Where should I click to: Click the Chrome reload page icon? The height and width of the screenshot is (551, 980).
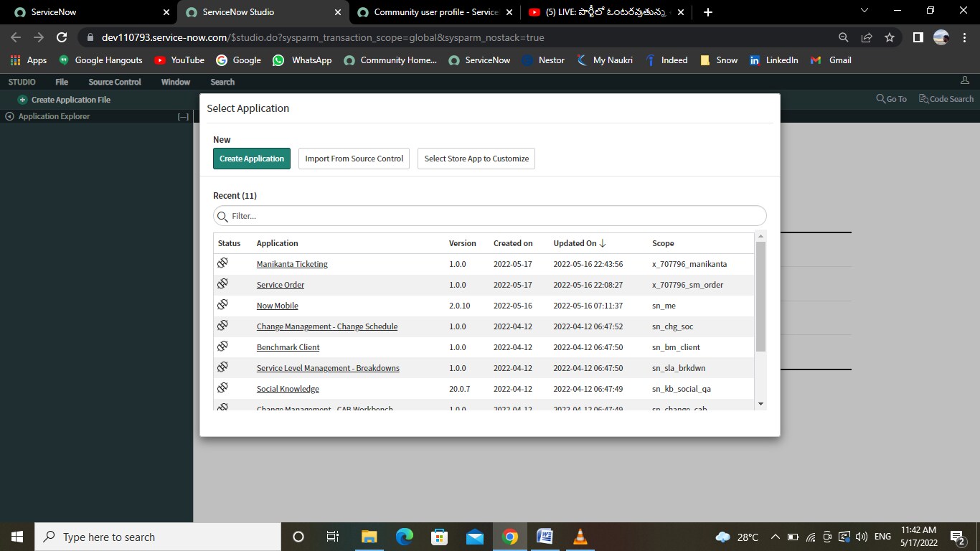coord(62,37)
